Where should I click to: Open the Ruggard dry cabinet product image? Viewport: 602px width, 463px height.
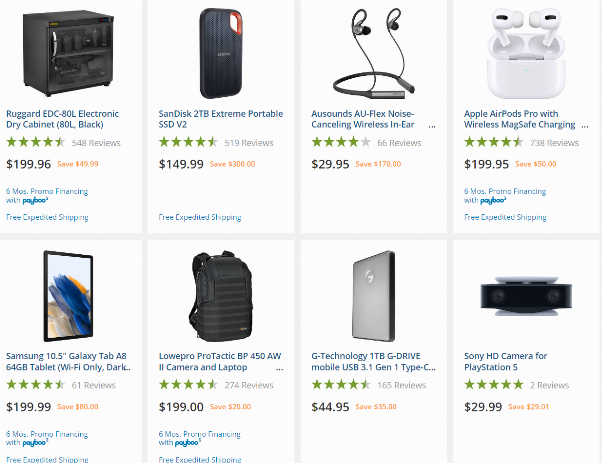(x=68, y=53)
